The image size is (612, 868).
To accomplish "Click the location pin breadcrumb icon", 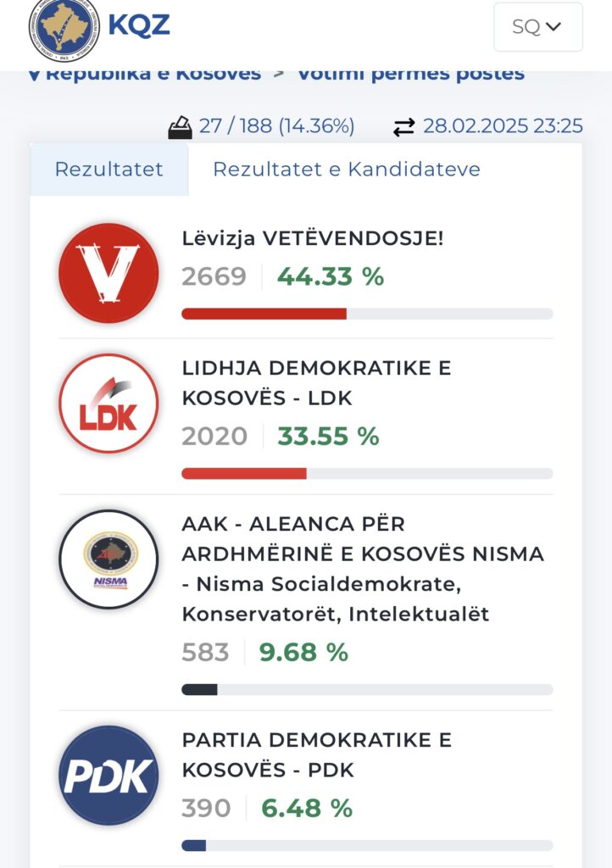I will coord(34,75).
